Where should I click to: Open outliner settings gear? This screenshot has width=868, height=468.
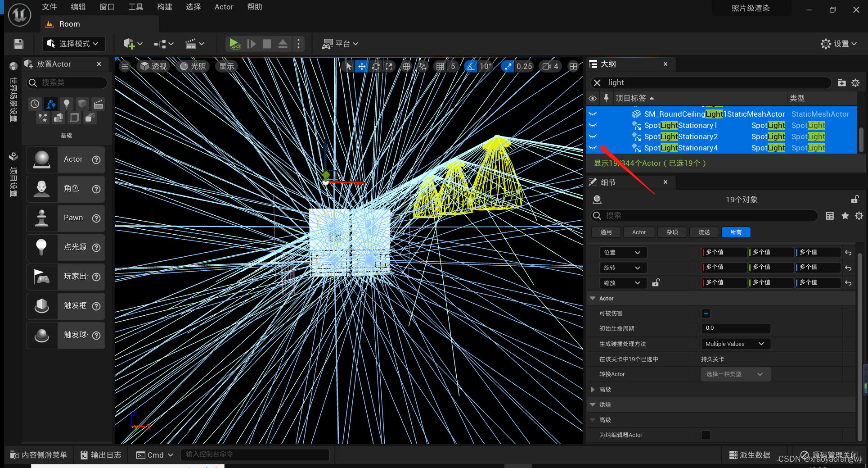pyautogui.click(x=855, y=82)
